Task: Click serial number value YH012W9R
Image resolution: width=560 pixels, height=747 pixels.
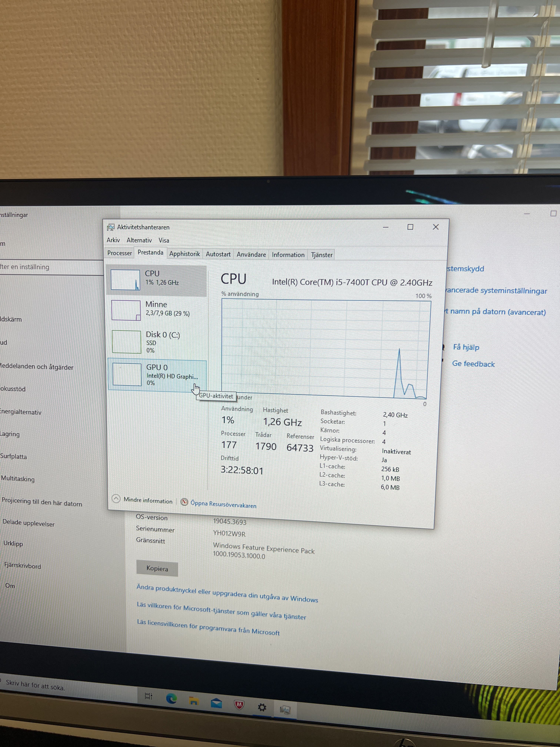Action: click(229, 533)
